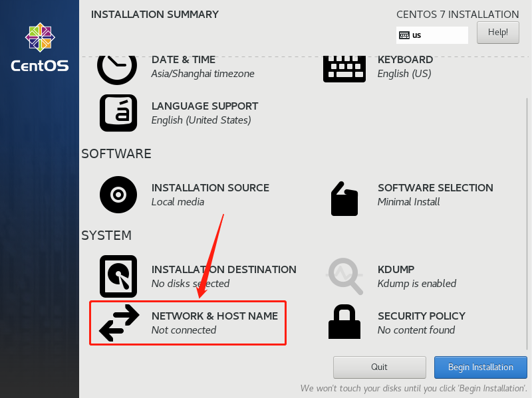The width and height of the screenshot is (532, 398).
Task: Open NETWORK & HOST NAME label
Action: click(214, 316)
